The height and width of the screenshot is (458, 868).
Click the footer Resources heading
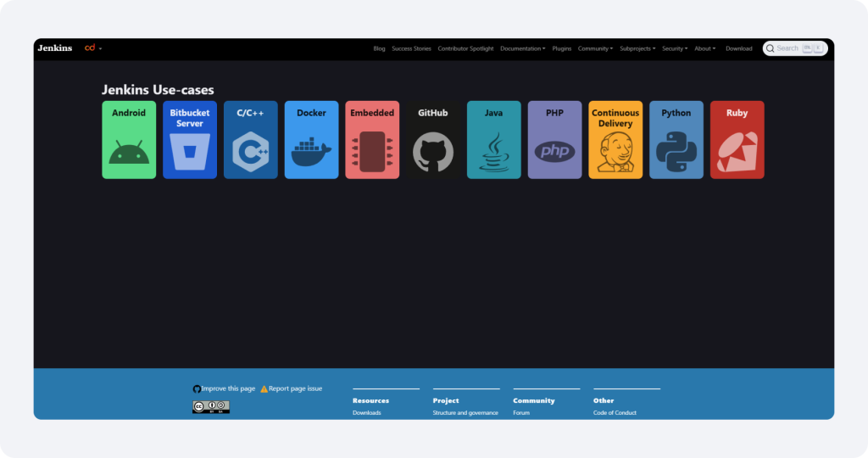[371, 400]
